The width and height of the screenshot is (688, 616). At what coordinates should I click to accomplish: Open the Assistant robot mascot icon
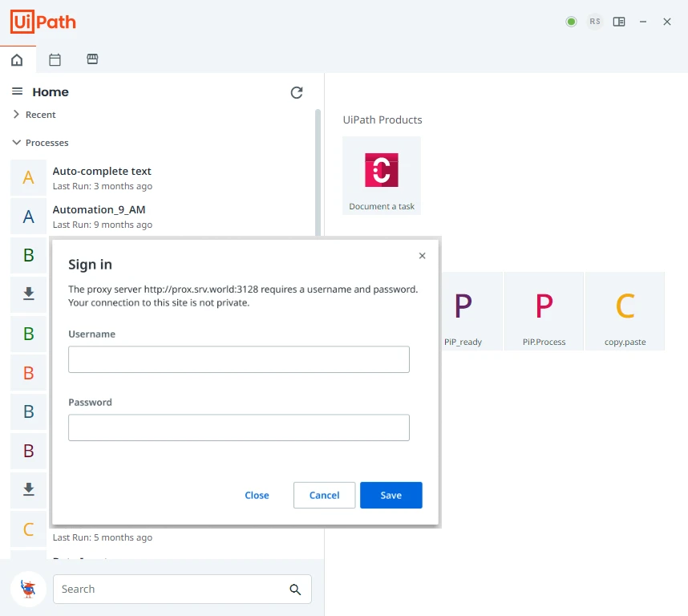point(29,589)
